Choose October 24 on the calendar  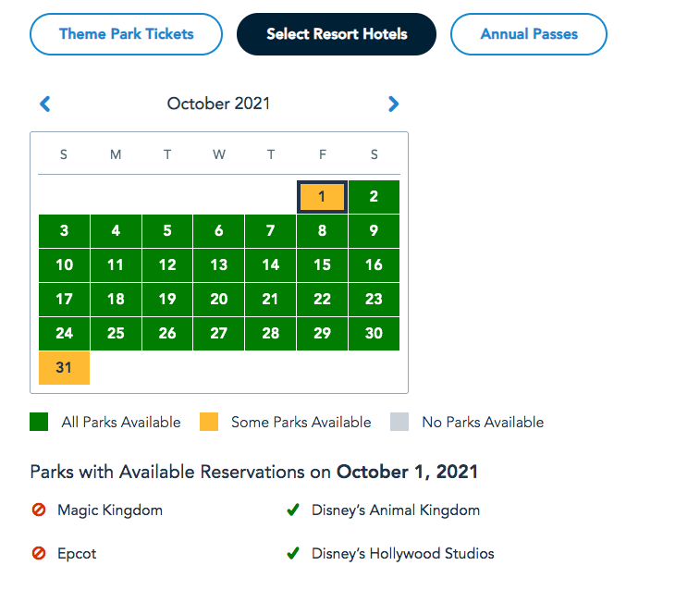[x=64, y=333]
